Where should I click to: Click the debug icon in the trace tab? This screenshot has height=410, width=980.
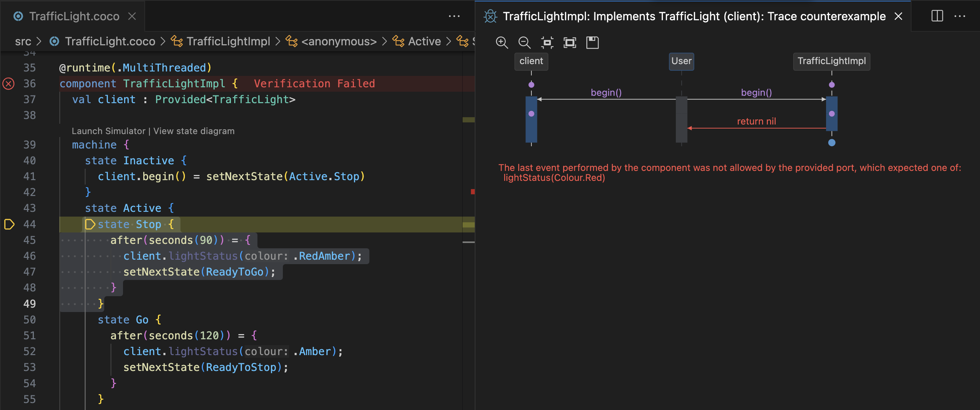point(491,16)
